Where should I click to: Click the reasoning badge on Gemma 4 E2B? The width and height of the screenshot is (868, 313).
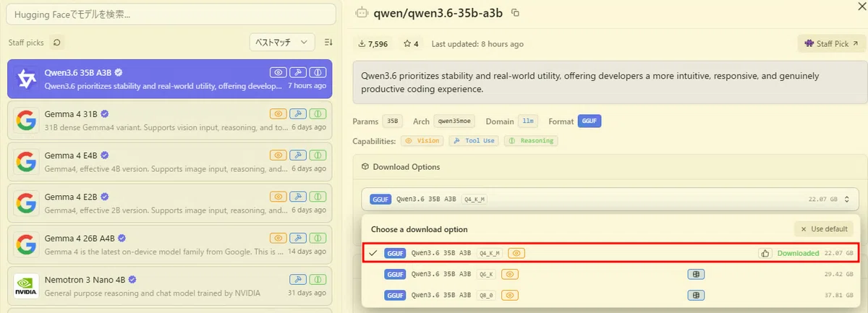(318, 196)
